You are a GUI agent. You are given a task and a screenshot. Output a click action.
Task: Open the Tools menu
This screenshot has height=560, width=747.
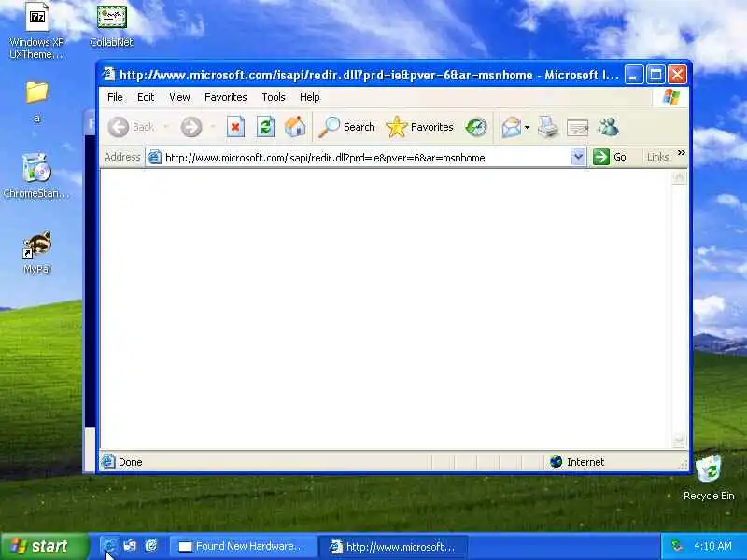pyautogui.click(x=273, y=97)
